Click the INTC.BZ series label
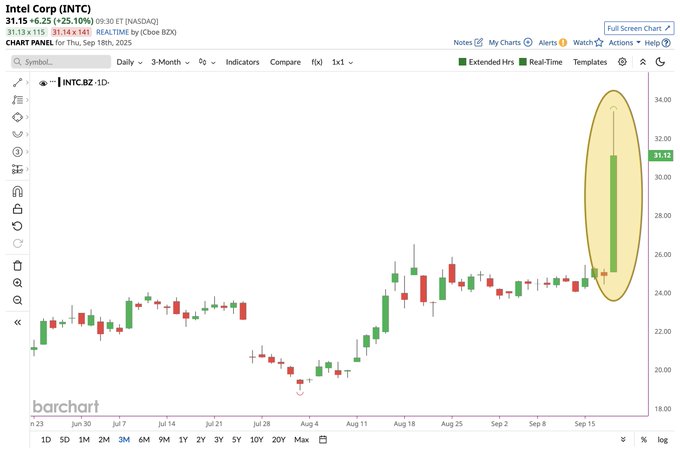680x451 pixels. point(77,82)
